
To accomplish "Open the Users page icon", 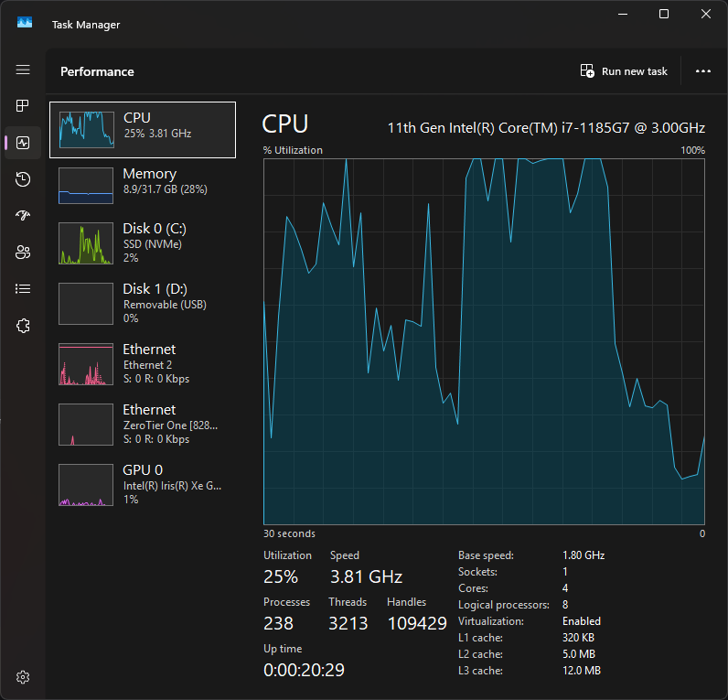I will coord(23,253).
